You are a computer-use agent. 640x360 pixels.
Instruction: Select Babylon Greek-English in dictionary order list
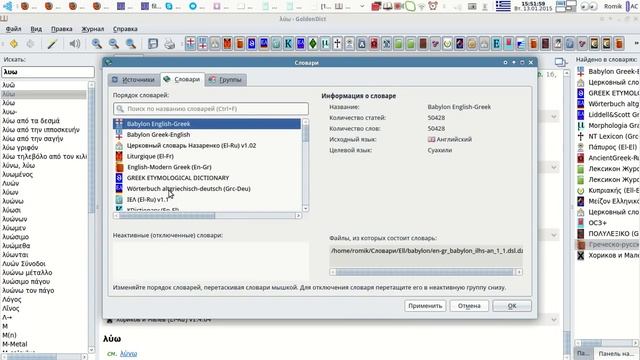(207, 135)
